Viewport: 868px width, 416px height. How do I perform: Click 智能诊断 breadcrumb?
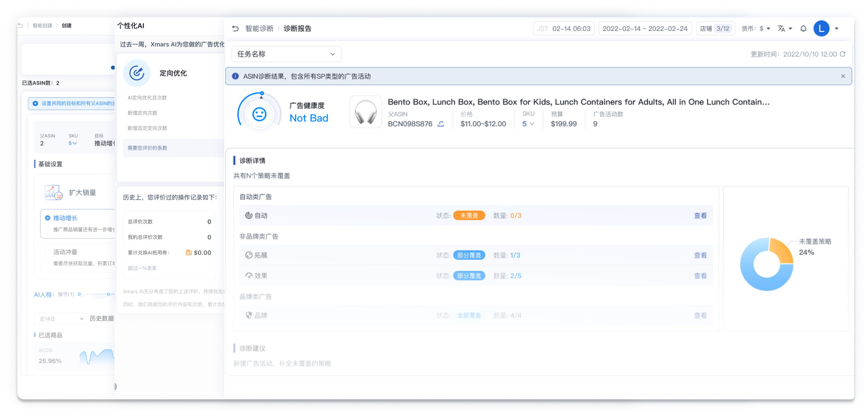pyautogui.click(x=259, y=28)
